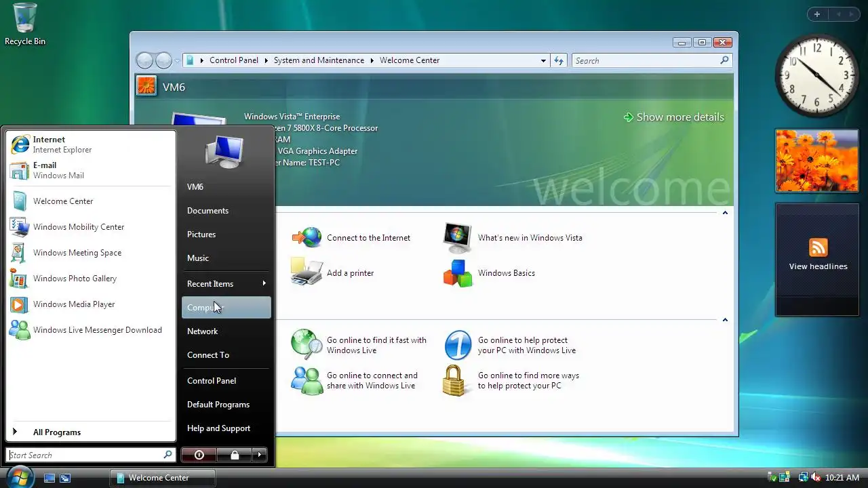Open Pictures from Start menu

(x=226, y=234)
